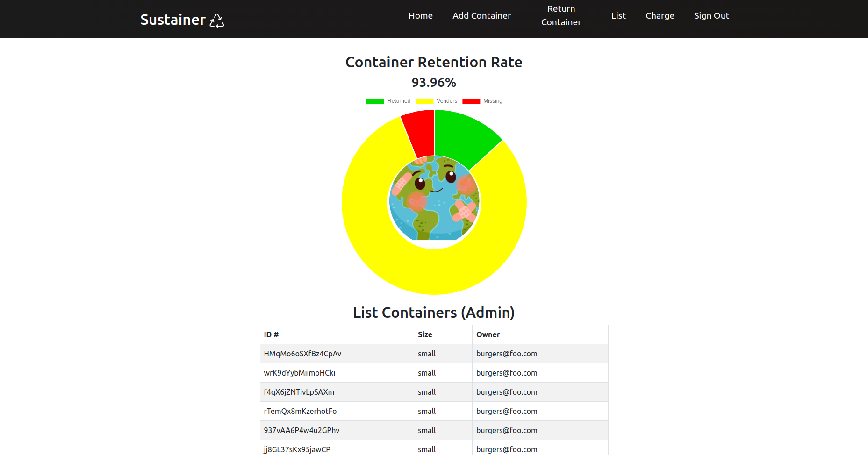Toggle the Vendors legend item

pyautogui.click(x=437, y=101)
